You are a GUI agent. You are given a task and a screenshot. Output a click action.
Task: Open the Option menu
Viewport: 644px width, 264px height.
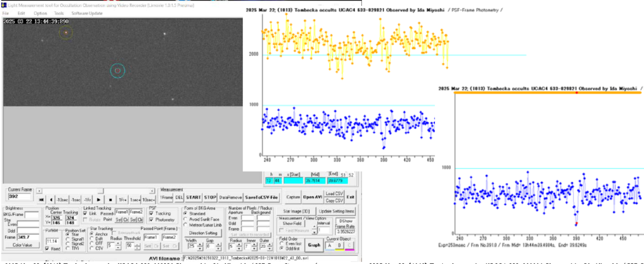(40, 13)
